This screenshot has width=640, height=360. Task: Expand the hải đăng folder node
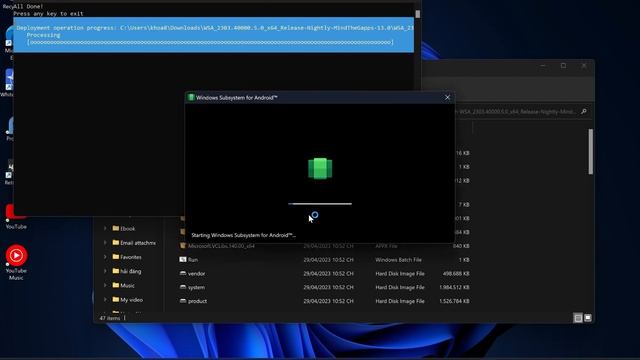click(x=105, y=271)
